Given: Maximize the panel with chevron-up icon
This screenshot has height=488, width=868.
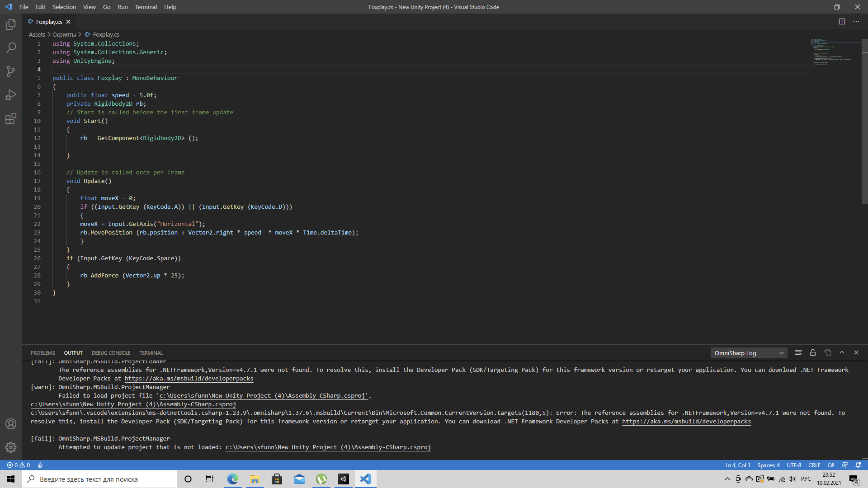Looking at the screenshot, I should pyautogui.click(x=842, y=352).
